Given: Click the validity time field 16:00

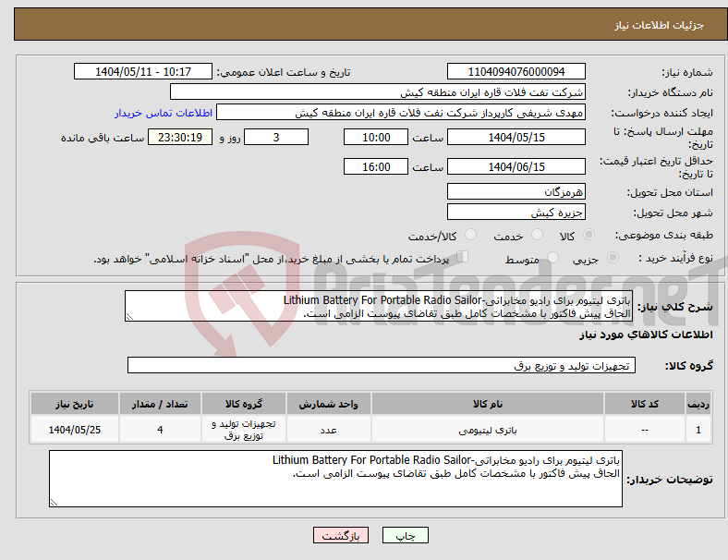Looking at the screenshot, I should pos(376,166).
